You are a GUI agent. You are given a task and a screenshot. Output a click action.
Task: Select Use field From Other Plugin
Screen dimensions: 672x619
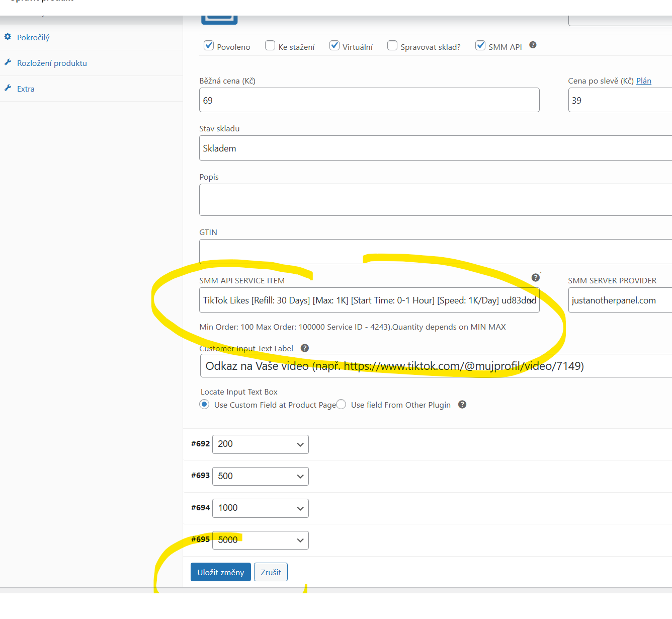341,405
